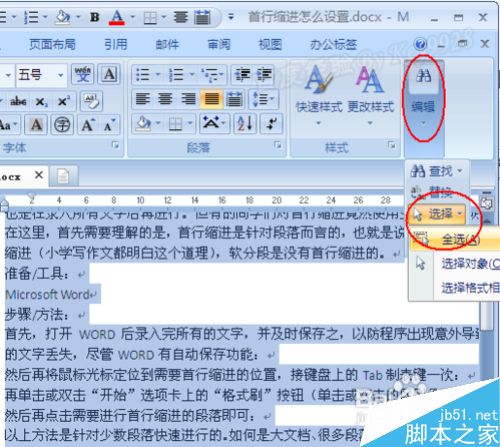This screenshot has height=447, width=500.
Task: Clear formatting with the eraser icon
Action: click(x=91, y=101)
